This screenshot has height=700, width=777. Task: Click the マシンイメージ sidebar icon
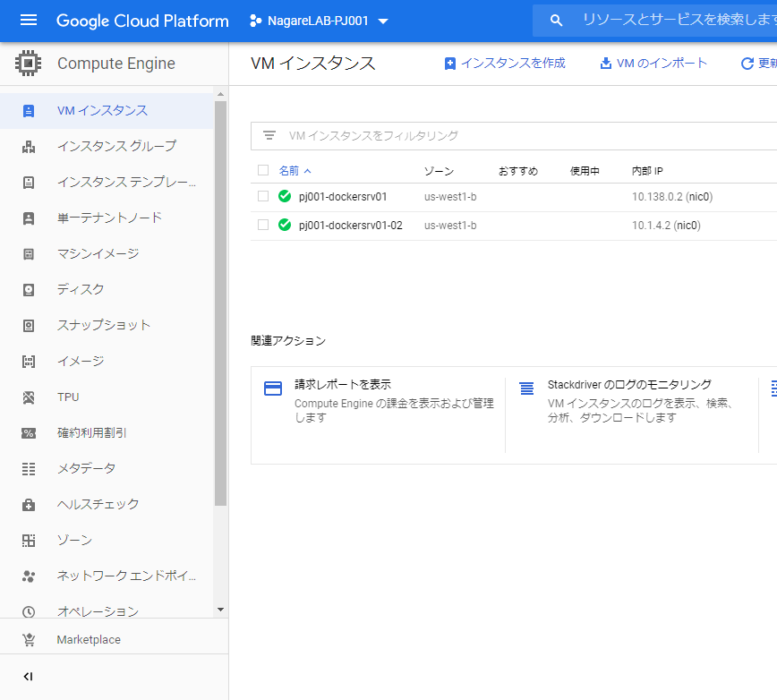pos(29,254)
